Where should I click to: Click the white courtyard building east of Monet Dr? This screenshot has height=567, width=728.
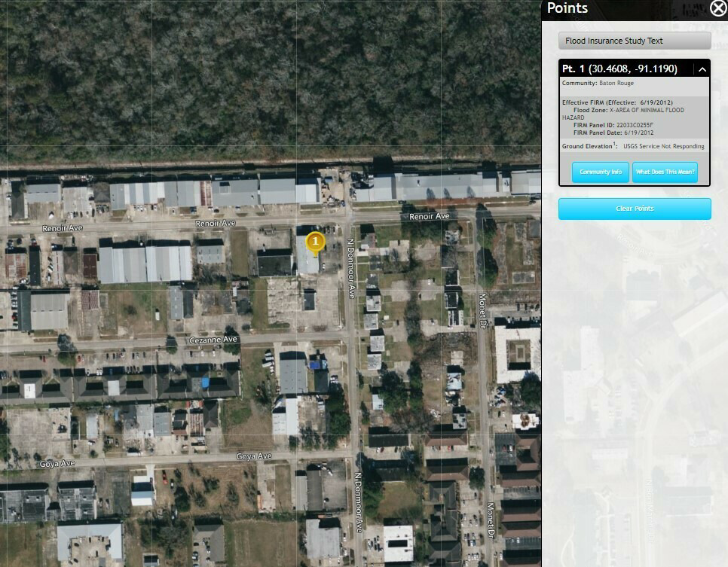click(518, 354)
